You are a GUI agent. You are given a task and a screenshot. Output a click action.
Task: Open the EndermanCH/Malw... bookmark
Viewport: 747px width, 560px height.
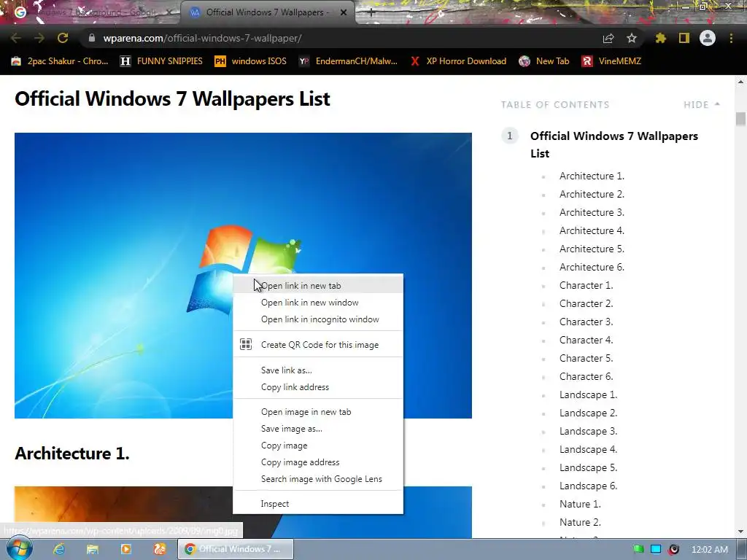point(348,61)
